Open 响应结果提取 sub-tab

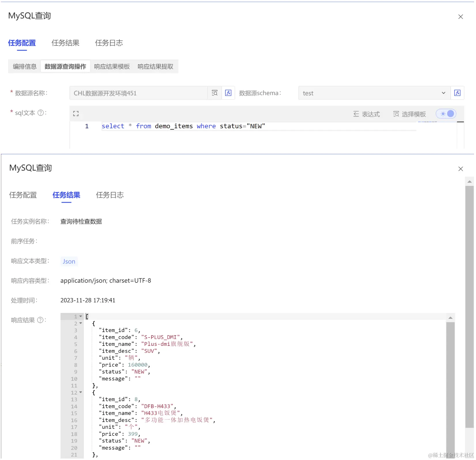155,67
